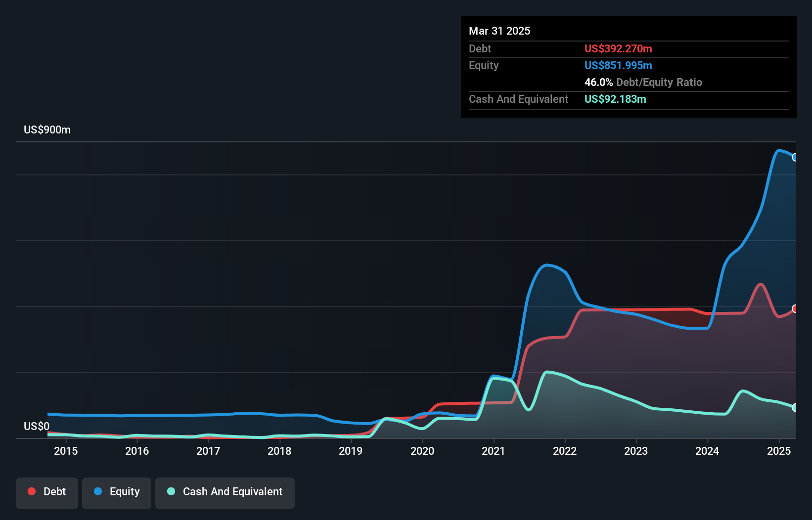Click the 2020 x-axis label
Image resolution: width=812 pixels, height=520 pixels.
click(x=422, y=451)
